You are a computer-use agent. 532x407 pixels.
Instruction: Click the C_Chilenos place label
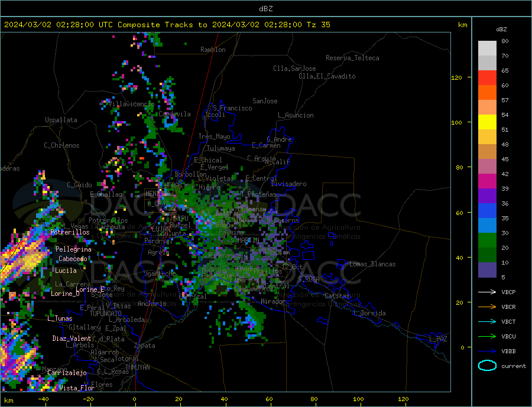61,145
